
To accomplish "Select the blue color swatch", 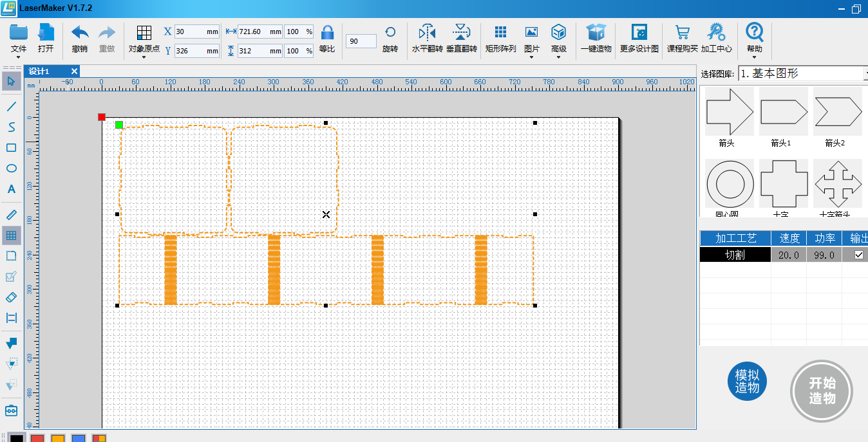I will coord(79,438).
